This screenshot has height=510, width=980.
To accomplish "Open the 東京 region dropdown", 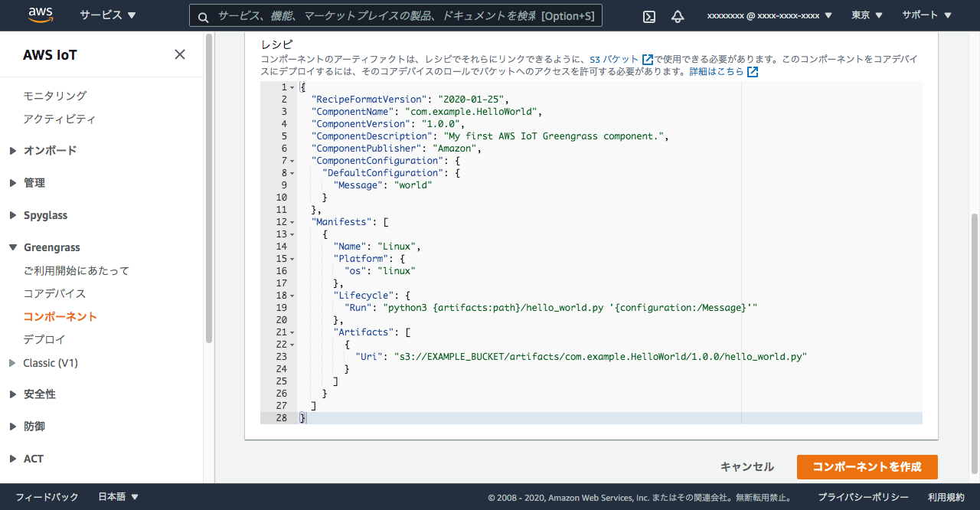I will pyautogui.click(x=867, y=15).
